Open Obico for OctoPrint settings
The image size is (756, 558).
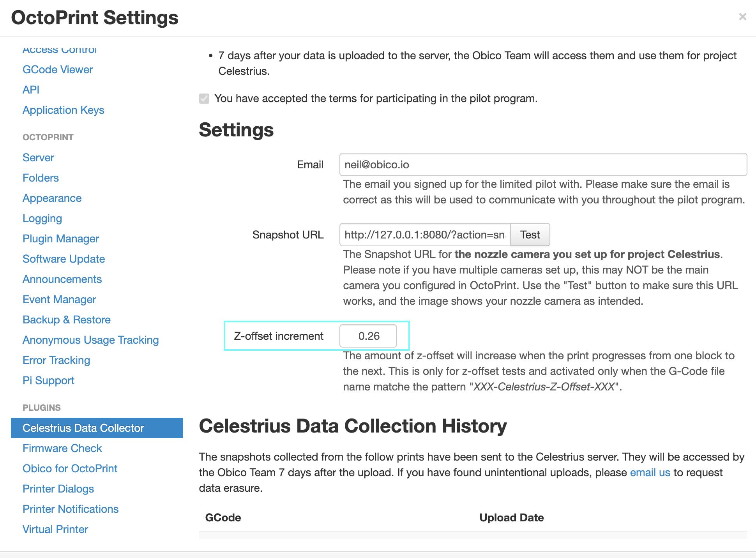(70, 468)
